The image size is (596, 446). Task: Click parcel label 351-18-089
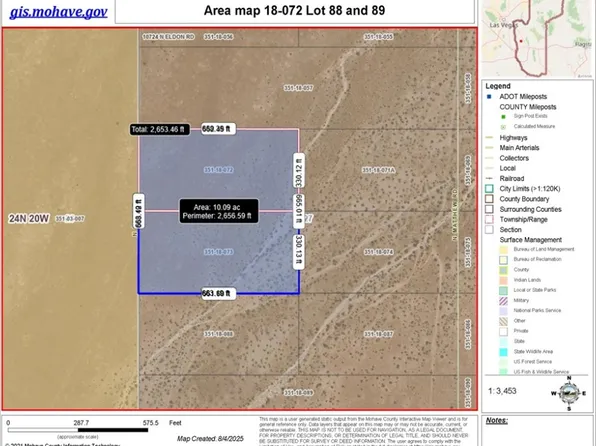click(299, 393)
